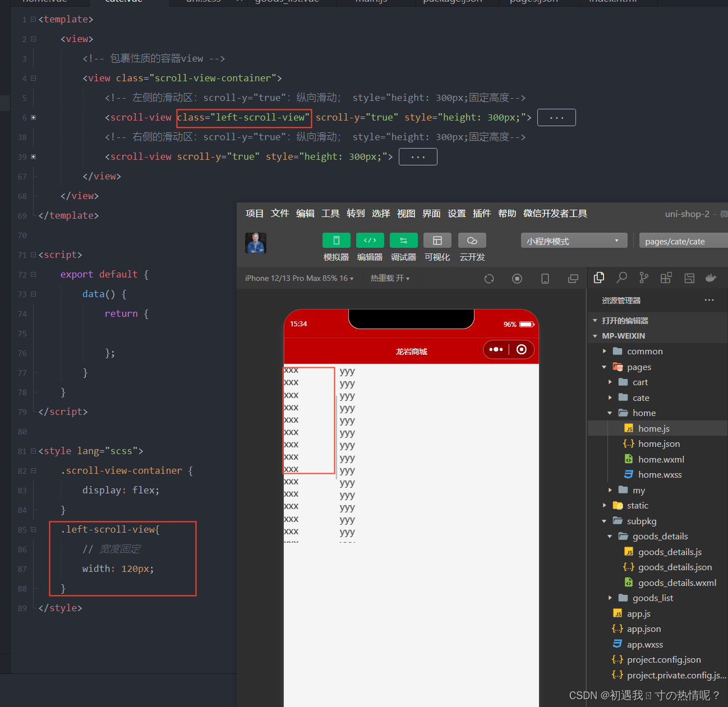Viewport: 728px width, 707px height.
Task: Toggle the 调试器 debugger panel button
Action: [404, 240]
